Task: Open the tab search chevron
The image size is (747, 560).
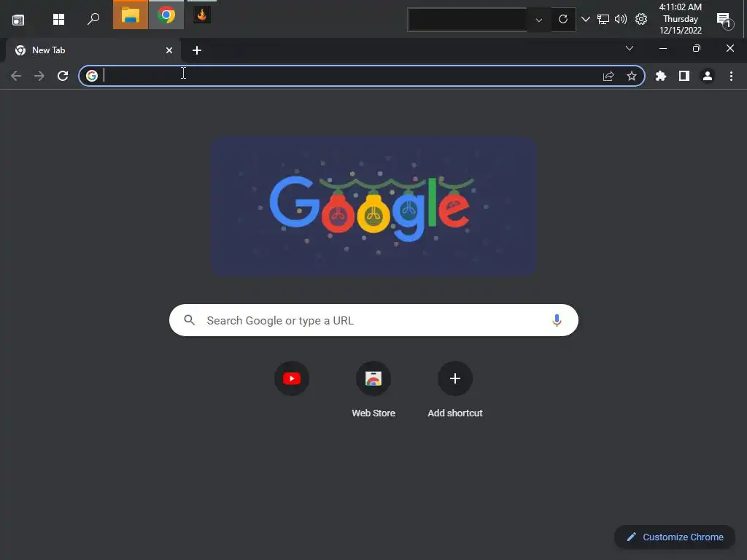Action: coord(630,48)
